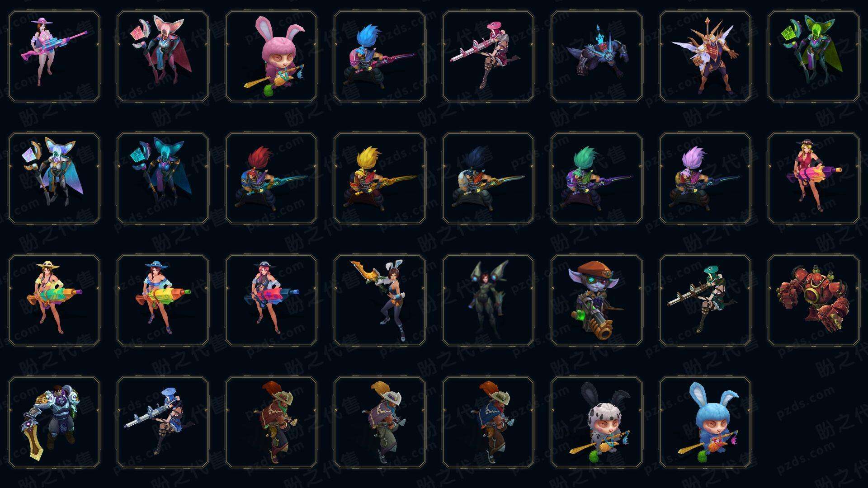Screen dimensions: 868x488
Task: Choose the Yordle gunner with orange beret
Action: click(x=597, y=300)
